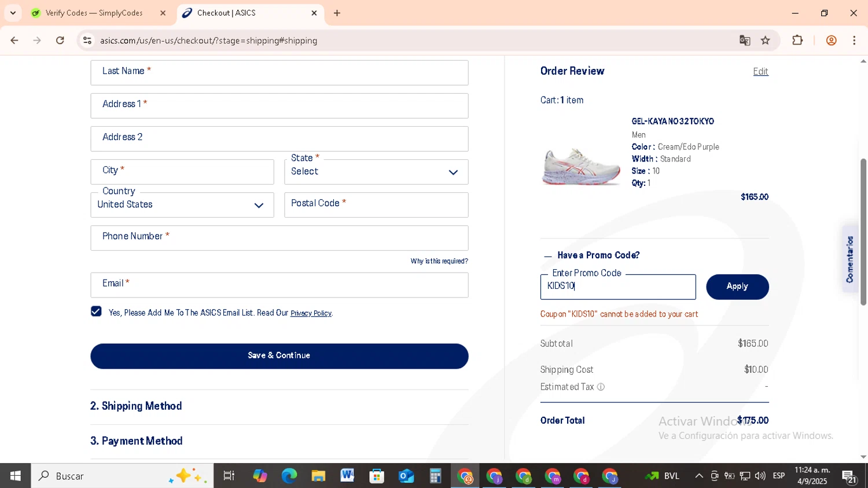Open the State Select dropdown
The width and height of the screenshot is (868, 488).
coord(376,172)
